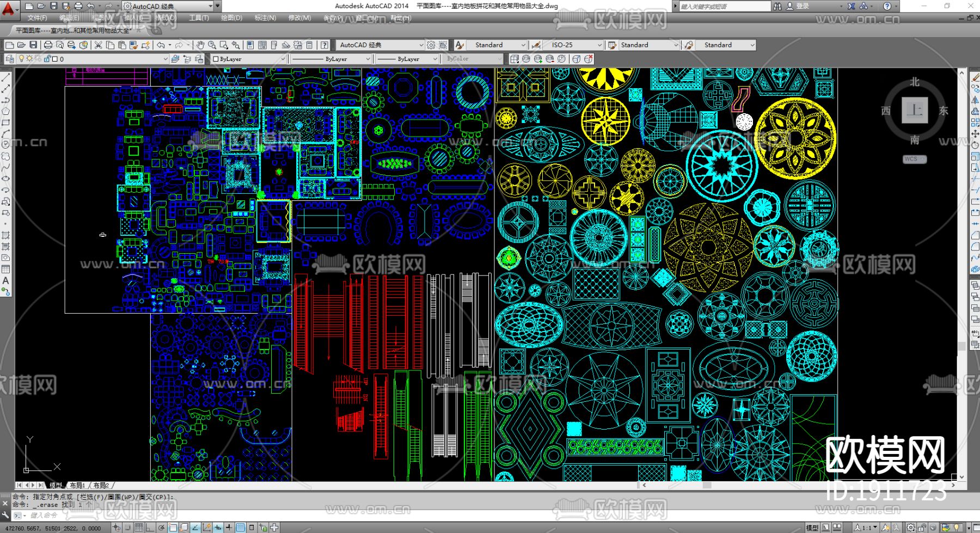This screenshot has width=980, height=533.
Task: Click the Undo arrow in standard toolbar
Action: 161,45
